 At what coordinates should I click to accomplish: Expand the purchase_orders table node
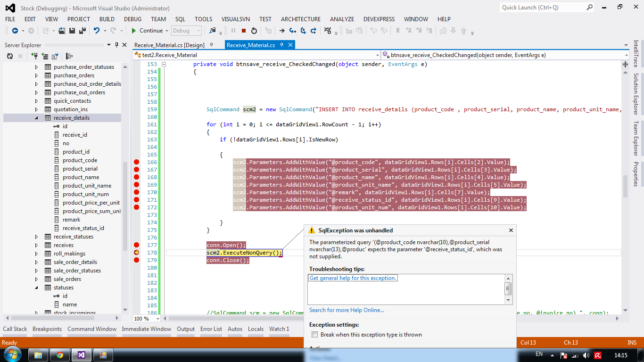point(37,75)
